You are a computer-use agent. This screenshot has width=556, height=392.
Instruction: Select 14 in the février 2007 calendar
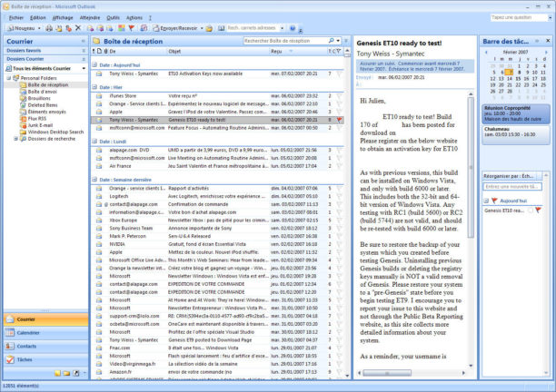point(510,79)
